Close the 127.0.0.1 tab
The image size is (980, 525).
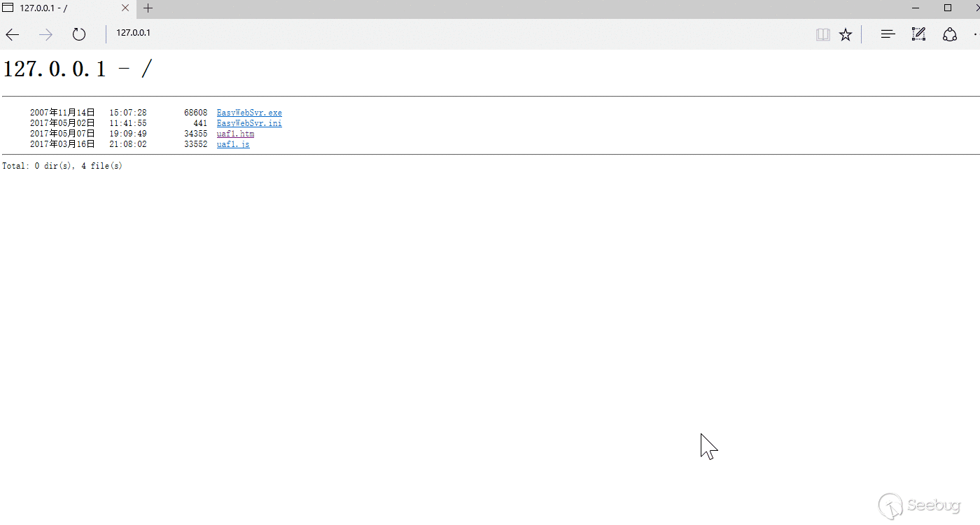(x=125, y=8)
